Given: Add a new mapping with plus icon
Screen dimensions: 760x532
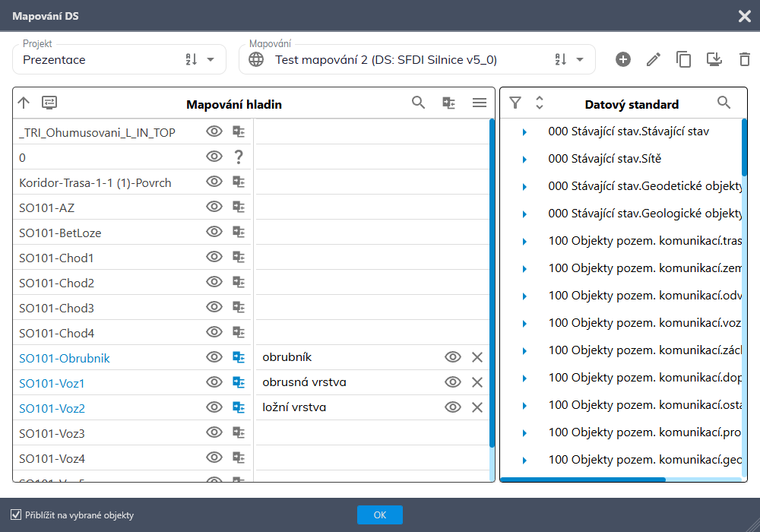Looking at the screenshot, I should (623, 59).
